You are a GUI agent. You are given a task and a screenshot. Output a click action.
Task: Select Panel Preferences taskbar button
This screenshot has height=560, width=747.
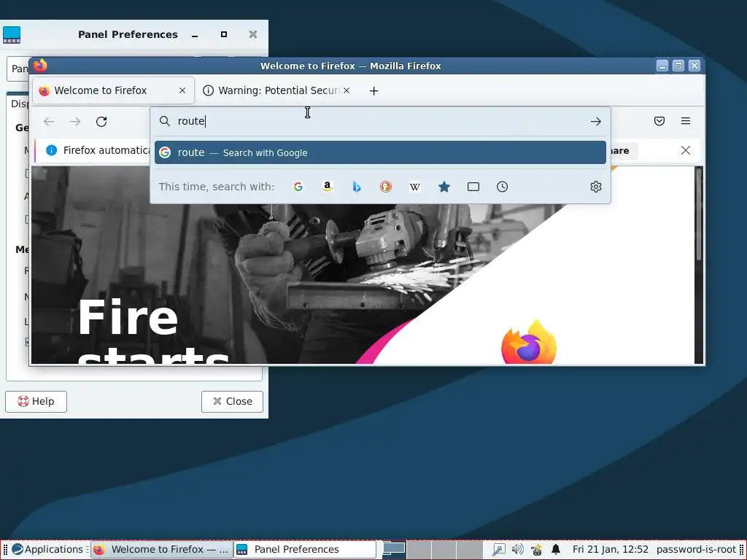tap(305, 550)
